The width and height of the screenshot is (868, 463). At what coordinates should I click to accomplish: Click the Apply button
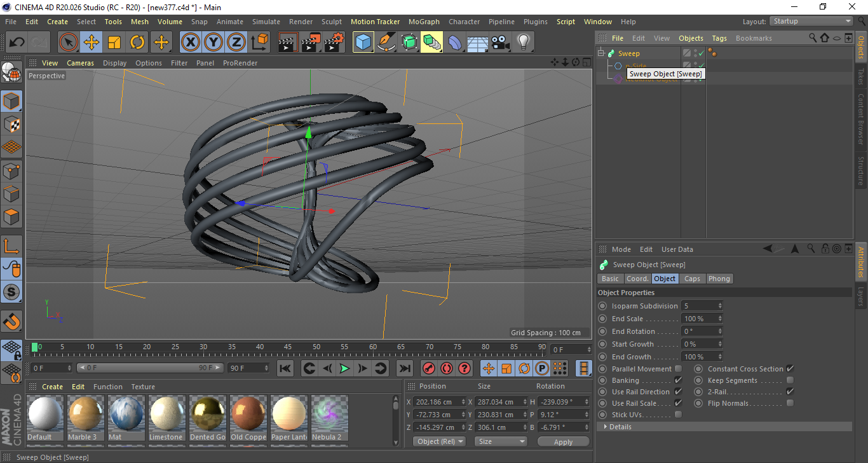(x=563, y=441)
